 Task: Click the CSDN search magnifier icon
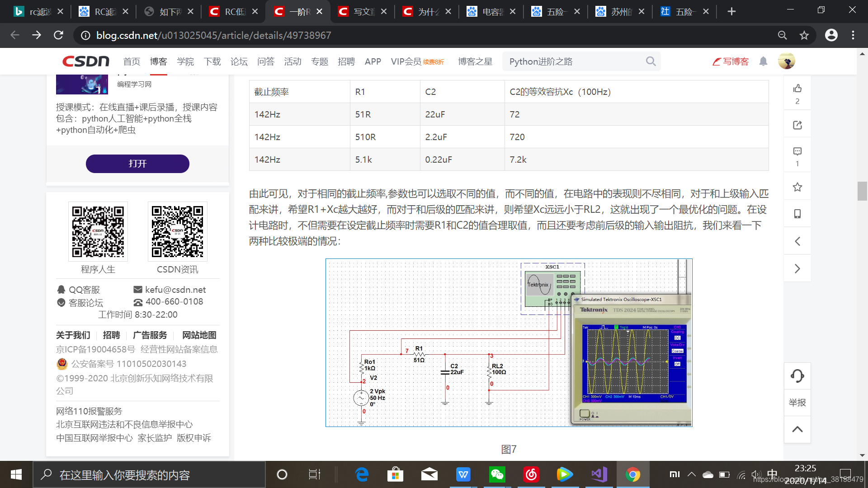point(651,61)
